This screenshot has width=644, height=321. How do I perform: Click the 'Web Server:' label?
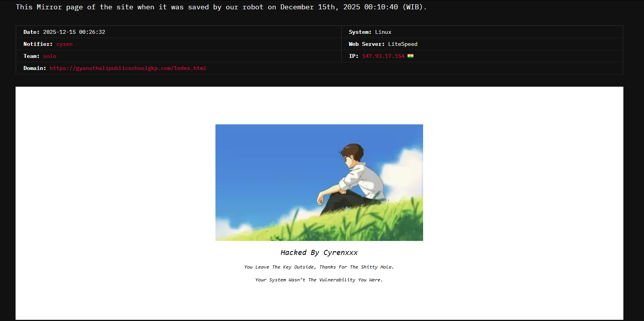coord(366,44)
